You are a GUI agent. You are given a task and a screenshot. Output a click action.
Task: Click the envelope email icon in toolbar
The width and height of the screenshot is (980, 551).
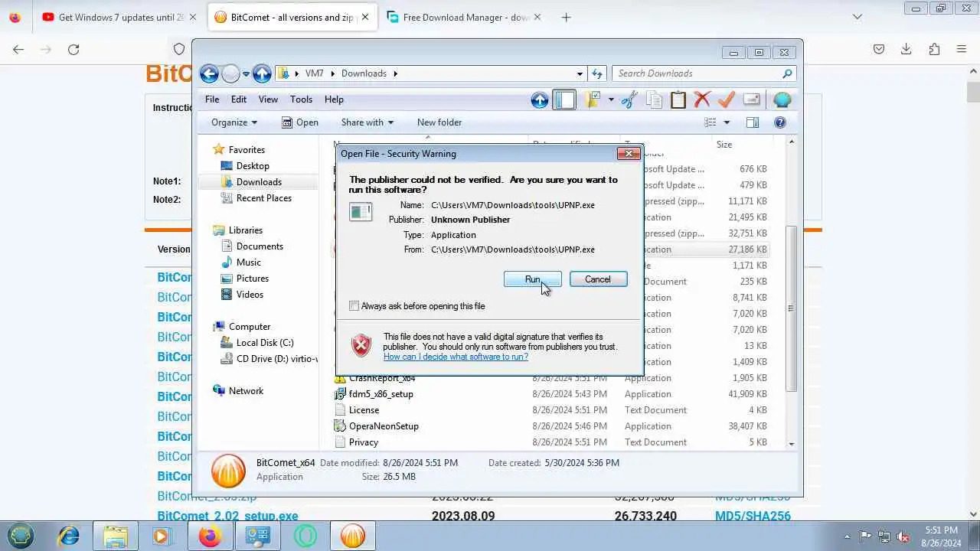click(x=751, y=100)
